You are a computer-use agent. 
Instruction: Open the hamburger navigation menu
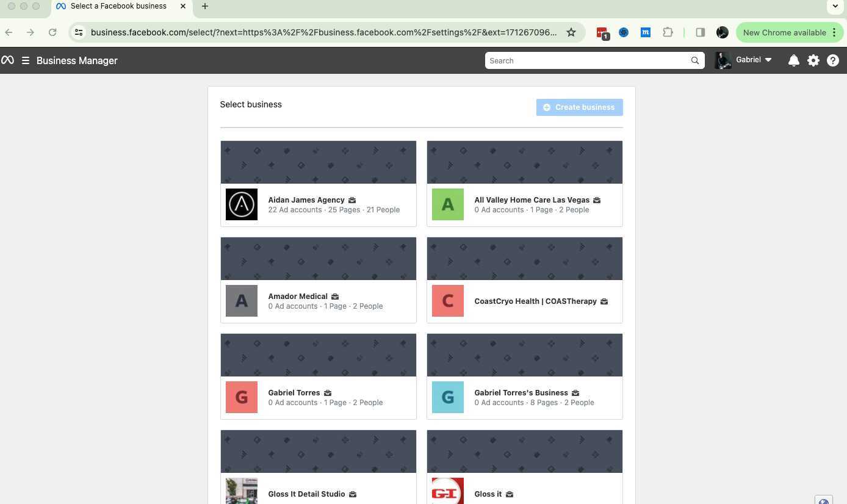pyautogui.click(x=26, y=60)
